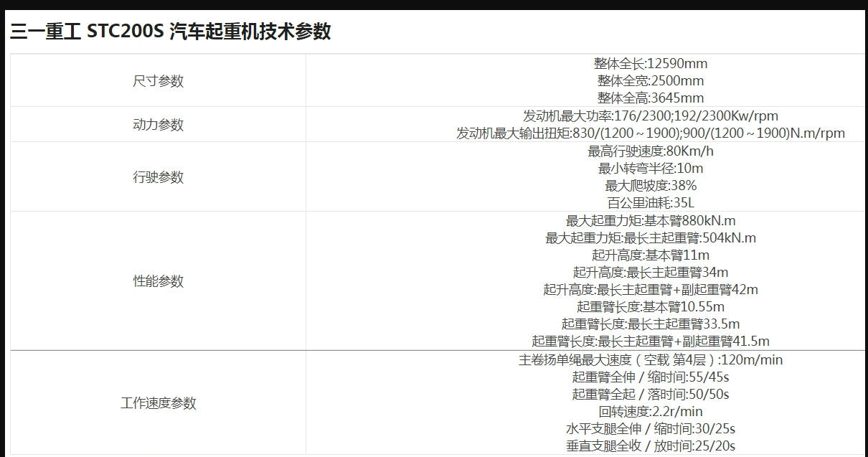Click the text 最大起重力矩:最长主起重臂:504kN.m

pyautogui.click(x=651, y=237)
